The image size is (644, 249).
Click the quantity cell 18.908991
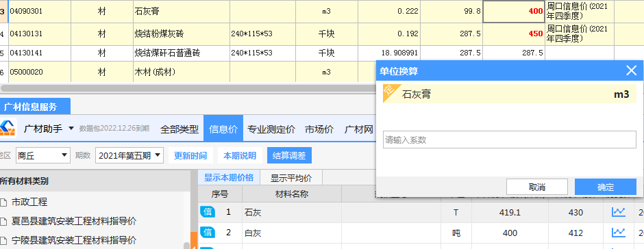click(x=389, y=53)
